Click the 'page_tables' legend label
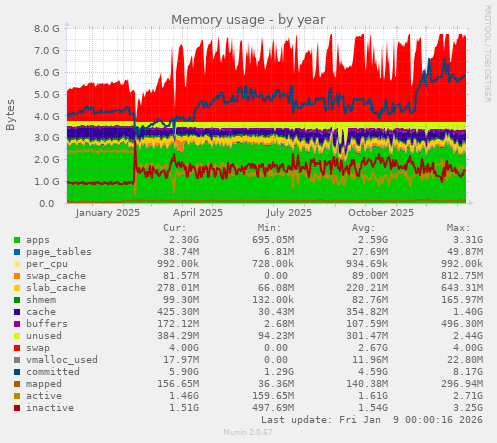Screen dimensions: 497x443 [x=59, y=252]
